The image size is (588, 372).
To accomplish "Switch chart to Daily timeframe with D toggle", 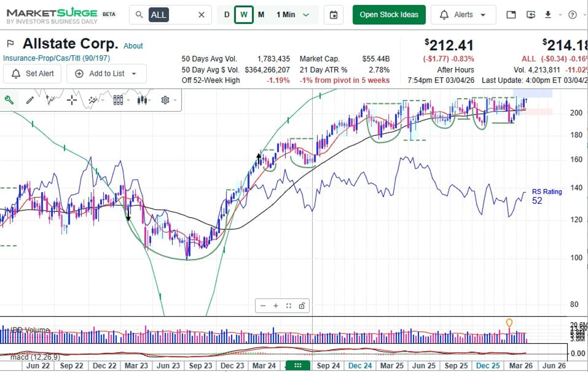I will pos(226,15).
